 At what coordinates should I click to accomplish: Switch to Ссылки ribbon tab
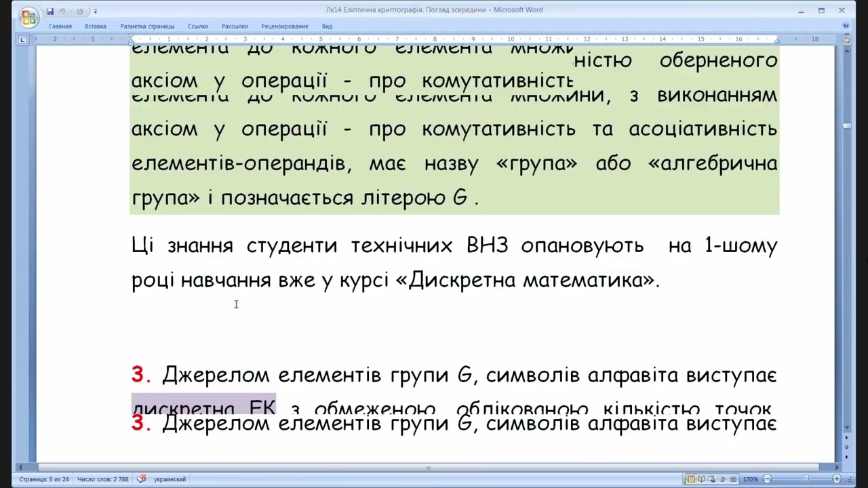click(x=198, y=26)
